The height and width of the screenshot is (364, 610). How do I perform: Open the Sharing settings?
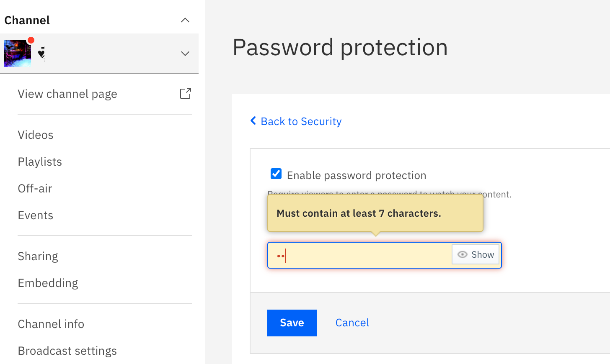(x=38, y=256)
